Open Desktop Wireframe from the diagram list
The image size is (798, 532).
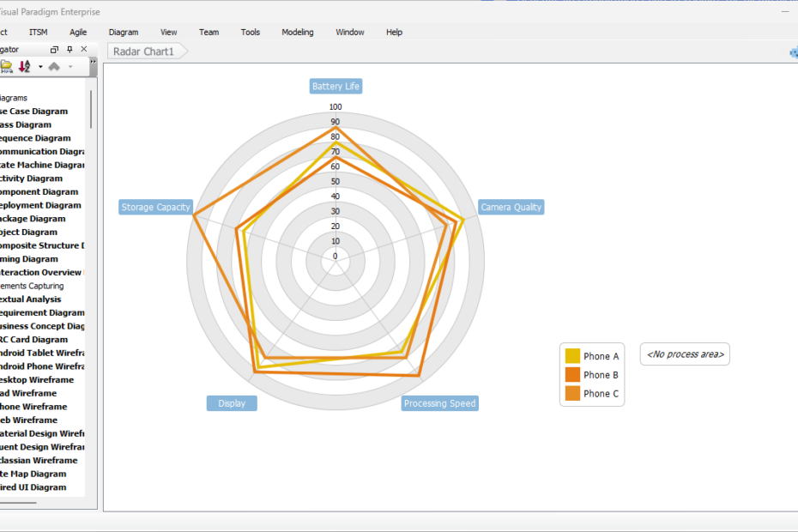tap(30, 379)
